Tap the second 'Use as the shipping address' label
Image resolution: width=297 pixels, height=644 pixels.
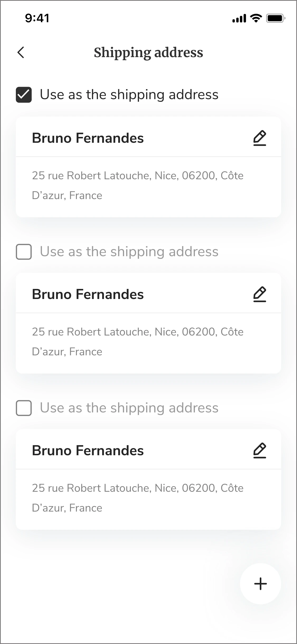click(129, 252)
